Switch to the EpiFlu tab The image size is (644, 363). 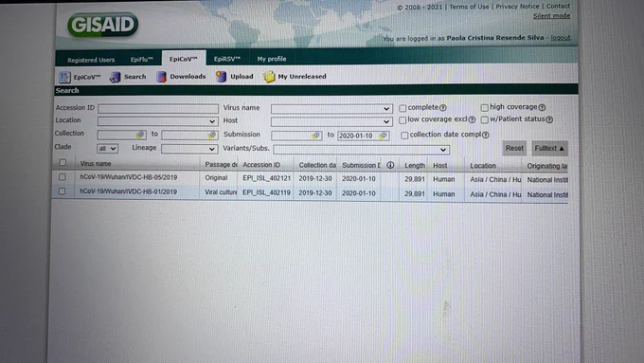coord(142,60)
